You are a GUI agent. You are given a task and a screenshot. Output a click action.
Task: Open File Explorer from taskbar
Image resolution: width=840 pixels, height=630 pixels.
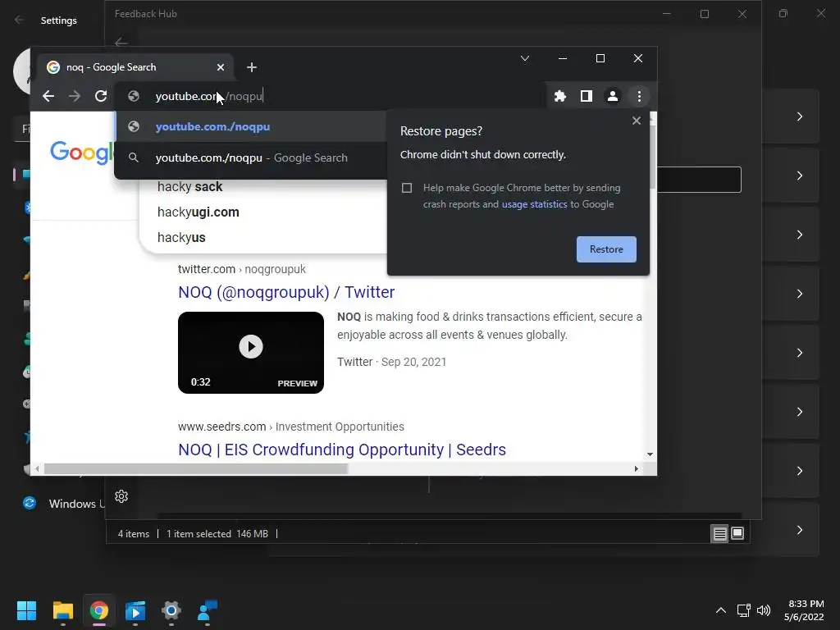[x=62, y=610]
